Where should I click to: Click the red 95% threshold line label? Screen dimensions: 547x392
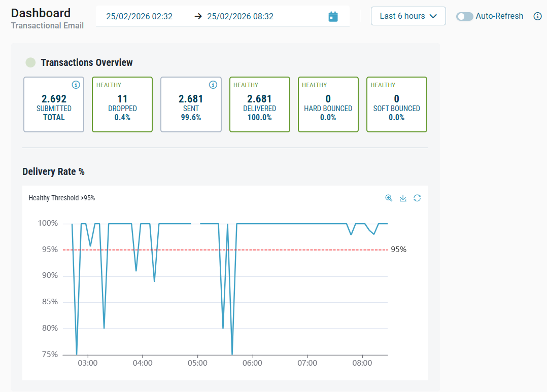pos(398,250)
